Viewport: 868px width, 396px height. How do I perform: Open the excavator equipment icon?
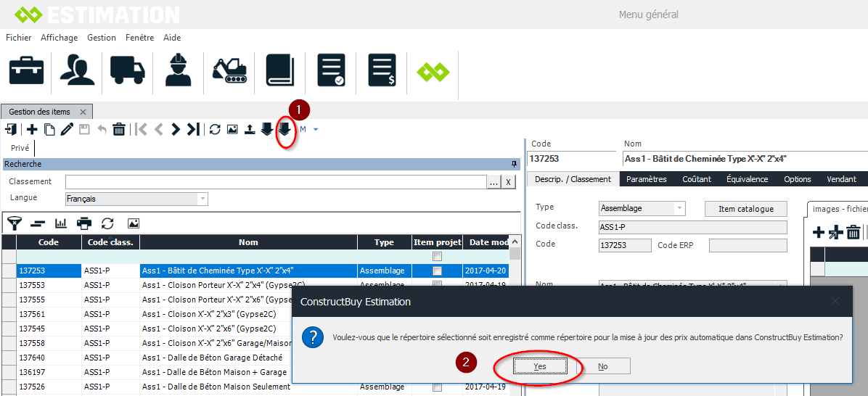pos(229,70)
